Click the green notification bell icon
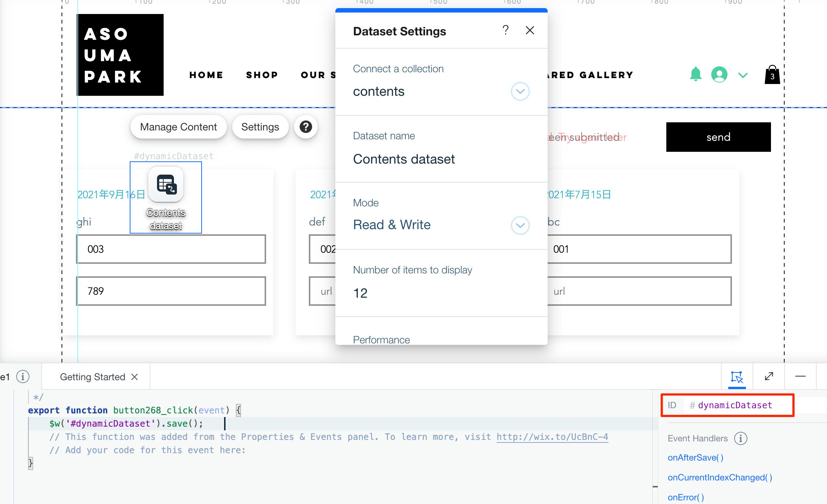Viewport: 827px width, 504px height. [695, 74]
